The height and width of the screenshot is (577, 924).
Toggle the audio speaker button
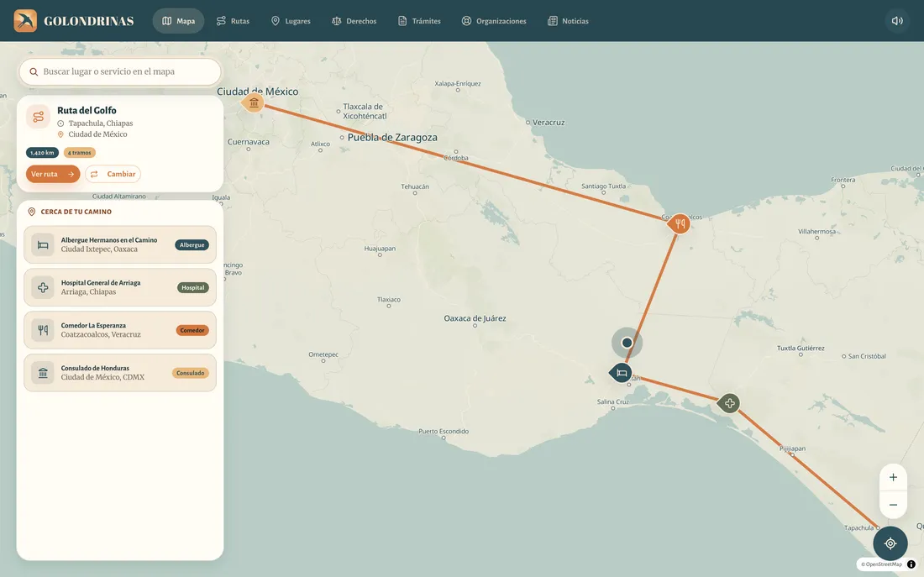(897, 21)
